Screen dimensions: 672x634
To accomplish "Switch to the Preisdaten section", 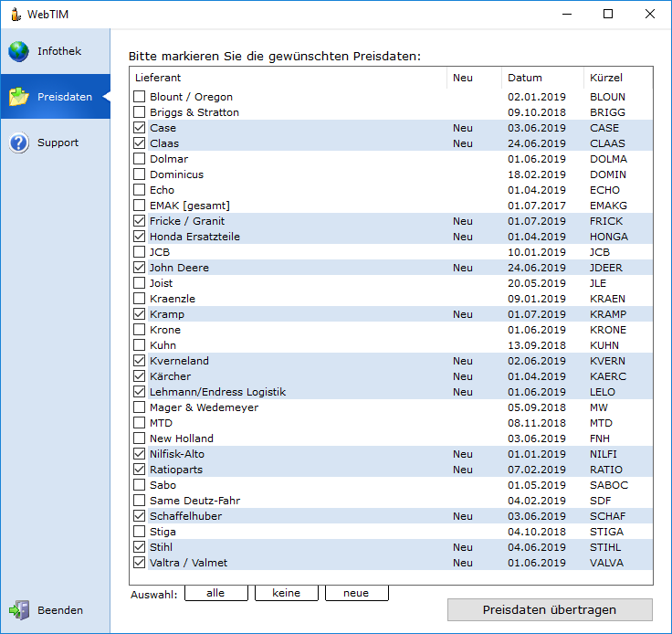I will tap(56, 97).
